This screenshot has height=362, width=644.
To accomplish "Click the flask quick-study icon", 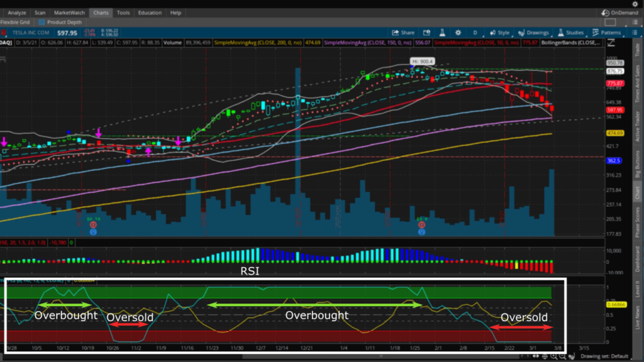I will click(442, 33).
